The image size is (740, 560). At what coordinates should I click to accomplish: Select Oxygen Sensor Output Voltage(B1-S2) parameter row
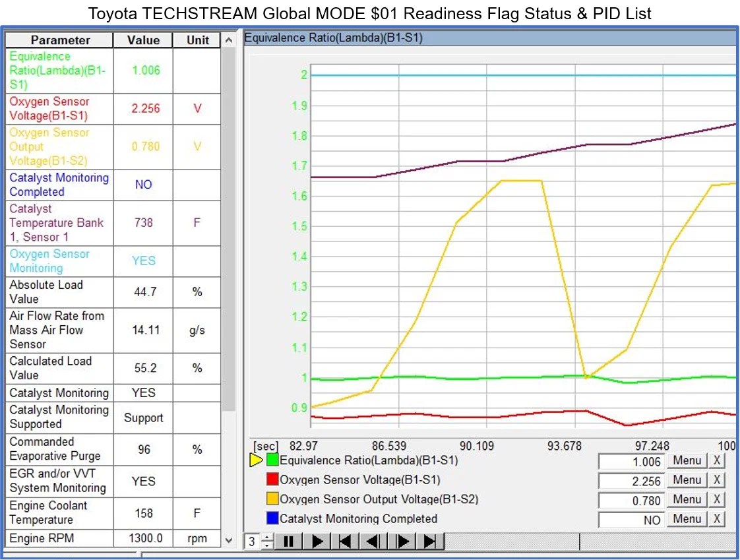[113, 147]
